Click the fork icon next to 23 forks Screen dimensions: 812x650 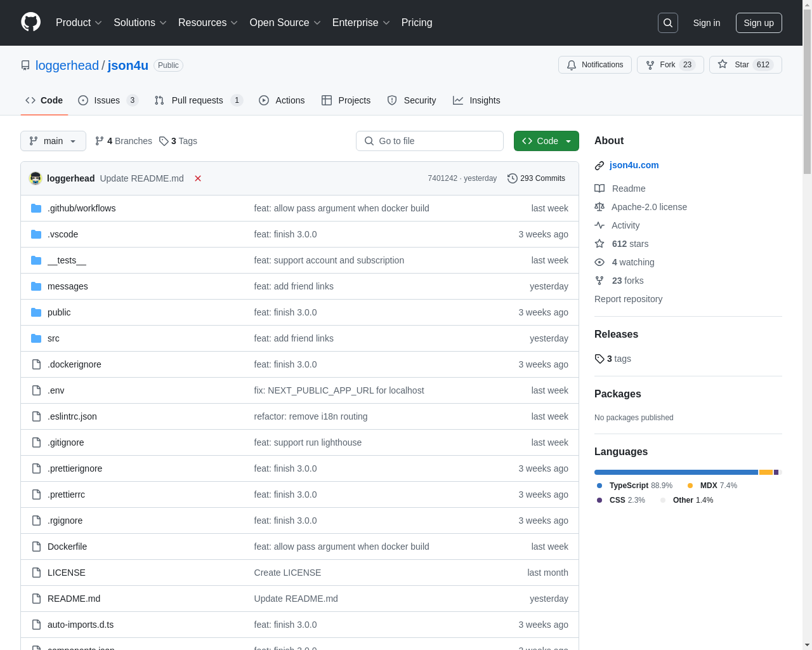(x=599, y=281)
